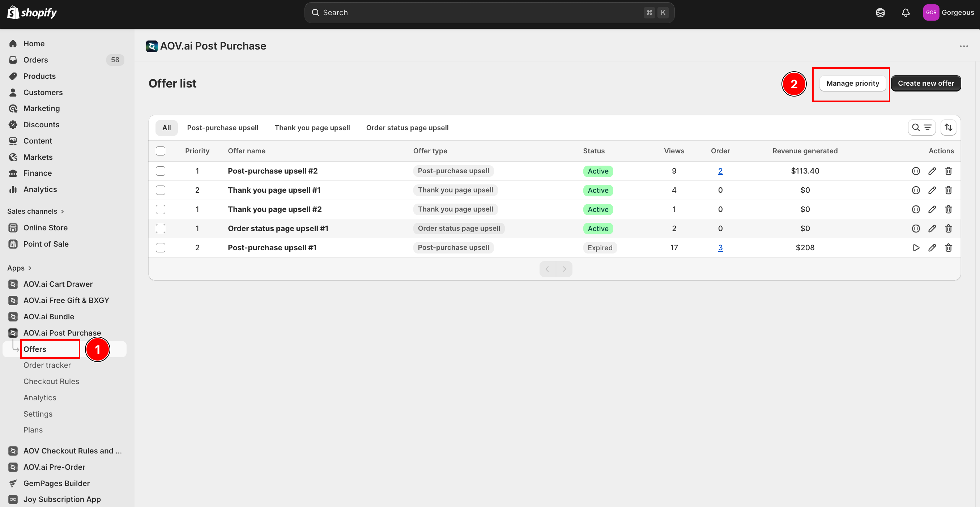Open order count link for Post-purchase upsell #1

point(720,248)
